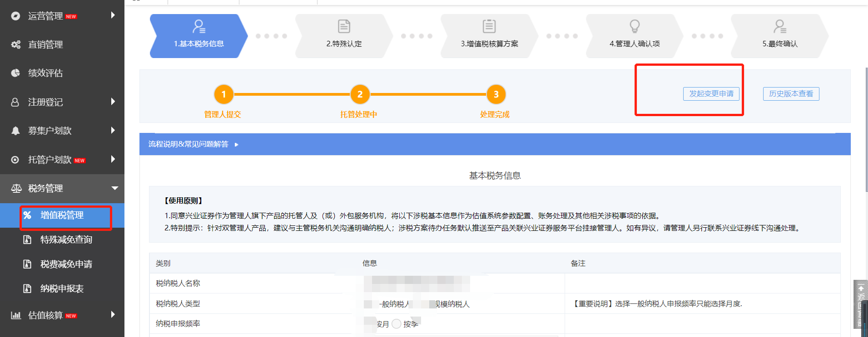Viewport: 868px width, 337px height.
Task: Open 税费减免申请 submenu item
Action: tap(62, 264)
